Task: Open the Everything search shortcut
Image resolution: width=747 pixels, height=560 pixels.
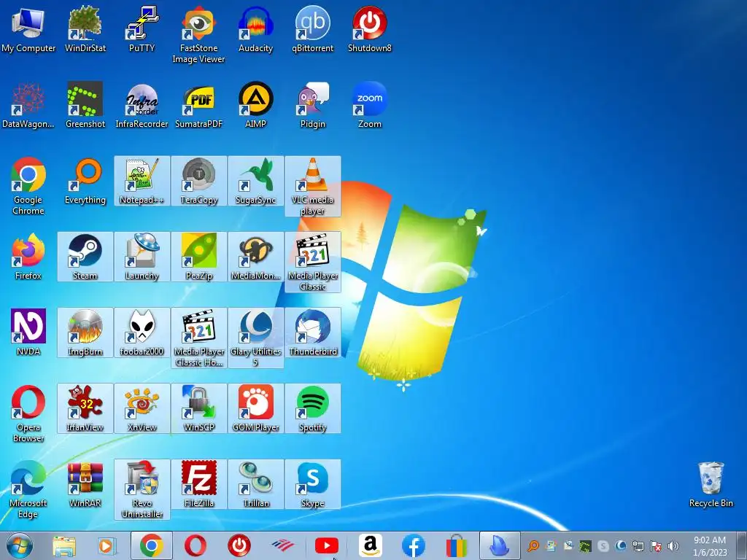Action: point(85,181)
